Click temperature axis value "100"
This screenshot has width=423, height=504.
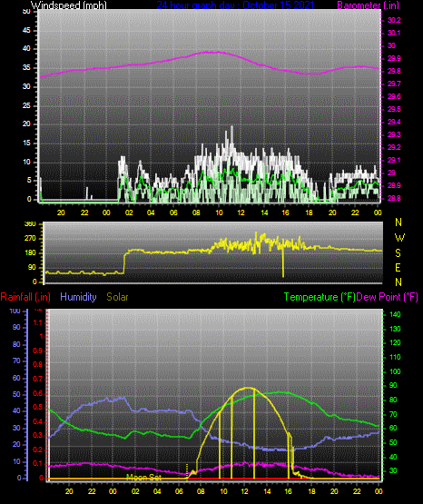point(395,372)
